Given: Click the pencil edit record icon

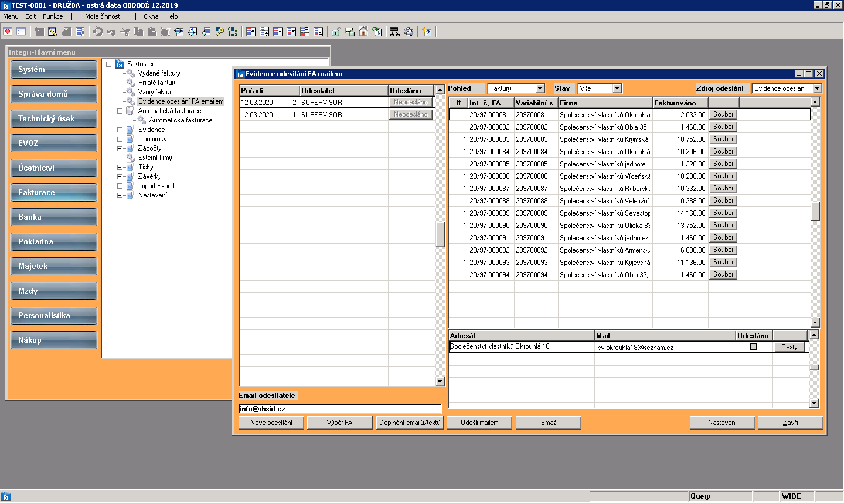Looking at the screenshot, I should (x=52, y=32).
